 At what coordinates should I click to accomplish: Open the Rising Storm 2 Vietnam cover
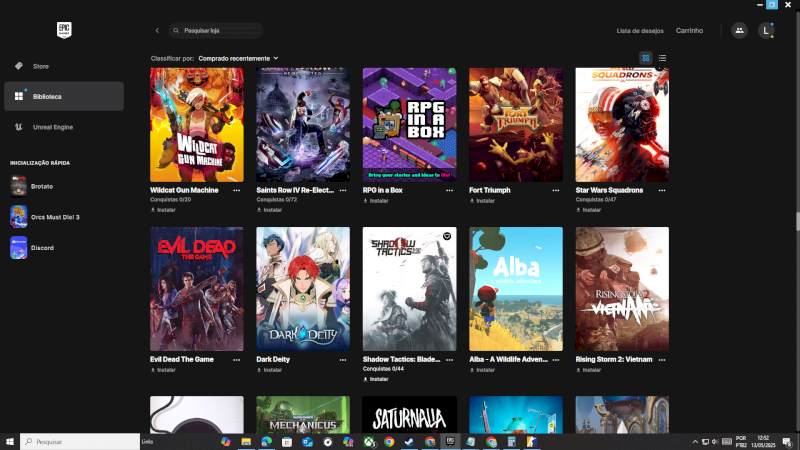622,289
